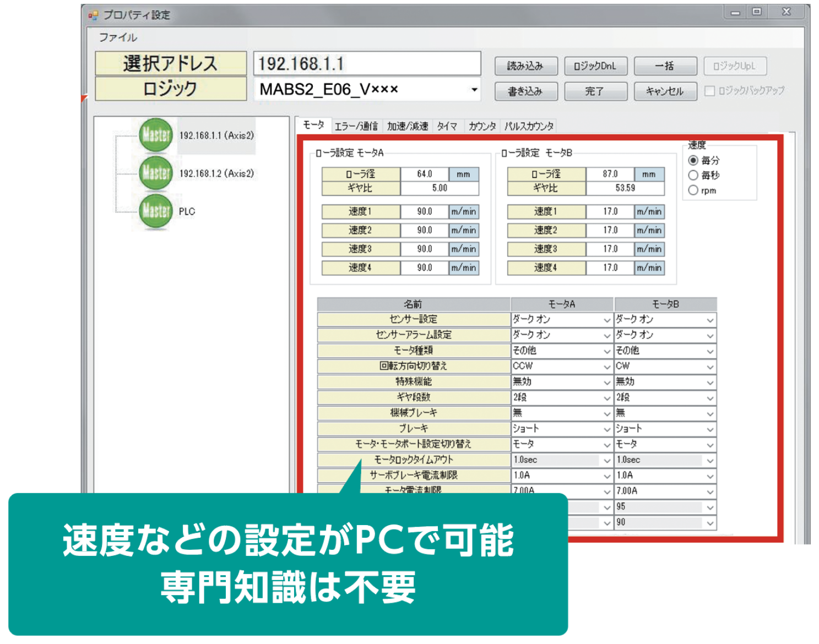The height and width of the screenshot is (644, 819).
Task: Select 毎秒 speed radio button
Action: pos(693,176)
